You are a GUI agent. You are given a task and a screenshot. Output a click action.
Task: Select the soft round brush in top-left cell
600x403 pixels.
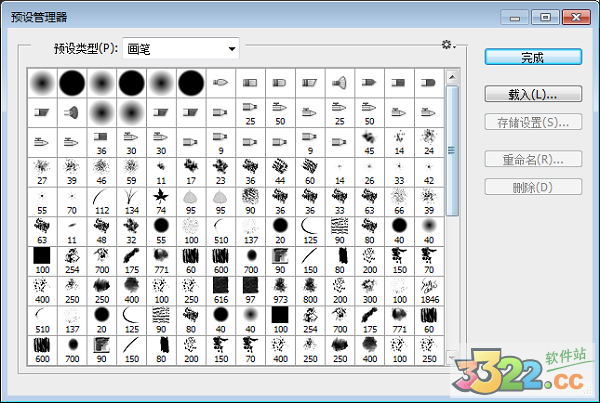[42, 81]
